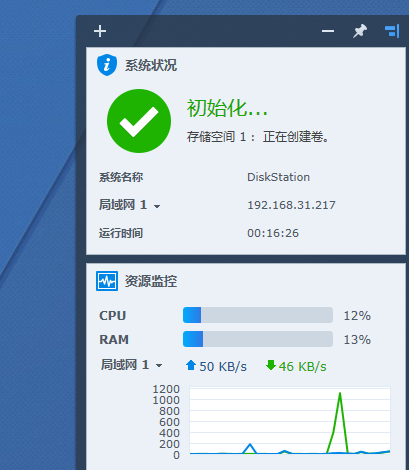The height and width of the screenshot is (470, 409).
Task: Pin the widget panel with the pushpin icon
Action: click(x=360, y=31)
